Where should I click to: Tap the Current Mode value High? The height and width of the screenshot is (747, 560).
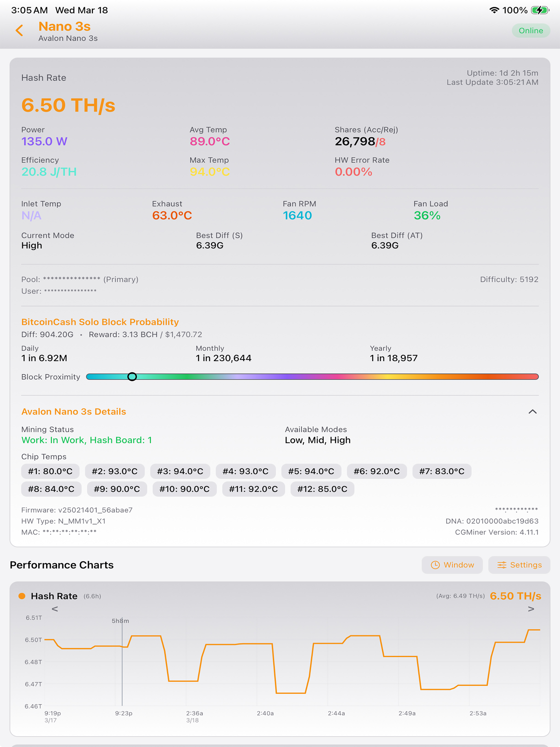tap(32, 246)
